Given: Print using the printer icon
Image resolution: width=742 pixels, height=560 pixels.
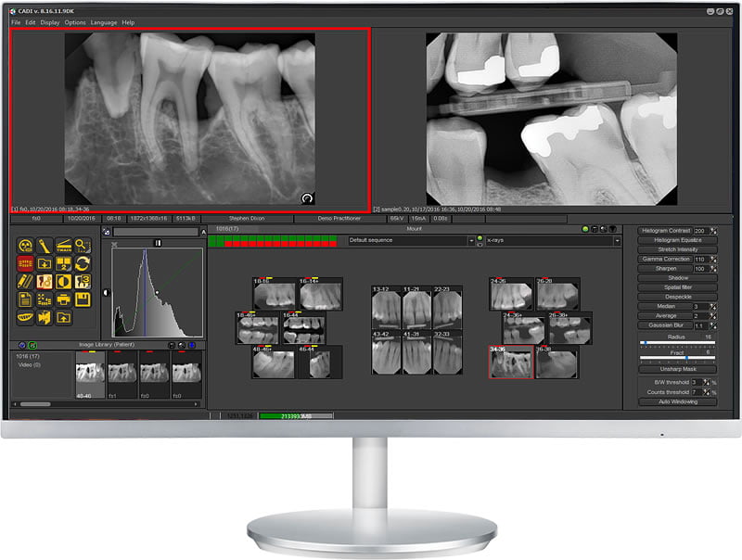Looking at the screenshot, I should (x=63, y=299).
